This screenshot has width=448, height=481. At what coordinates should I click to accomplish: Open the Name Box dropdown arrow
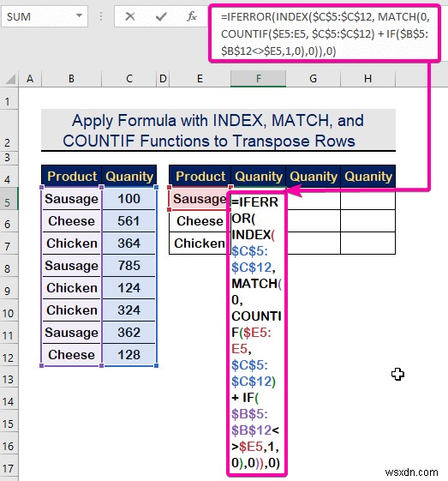79,15
